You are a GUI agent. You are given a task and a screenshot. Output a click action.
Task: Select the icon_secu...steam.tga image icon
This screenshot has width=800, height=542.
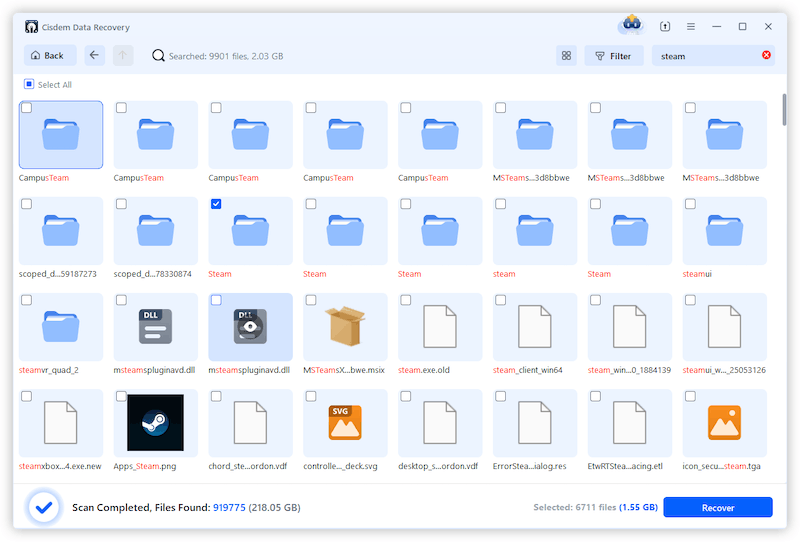pyautogui.click(x=724, y=423)
